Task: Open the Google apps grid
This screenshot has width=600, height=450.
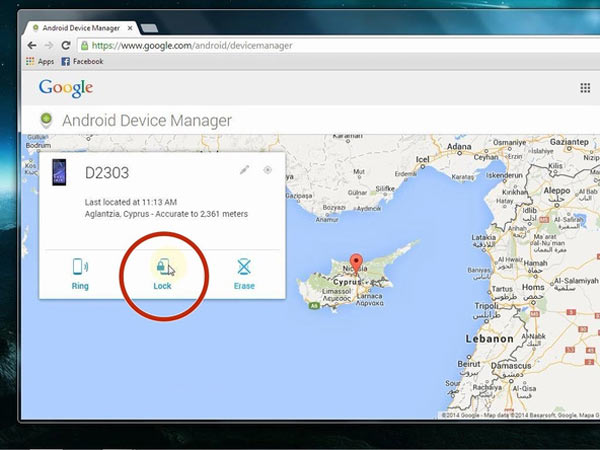Action: [x=585, y=88]
